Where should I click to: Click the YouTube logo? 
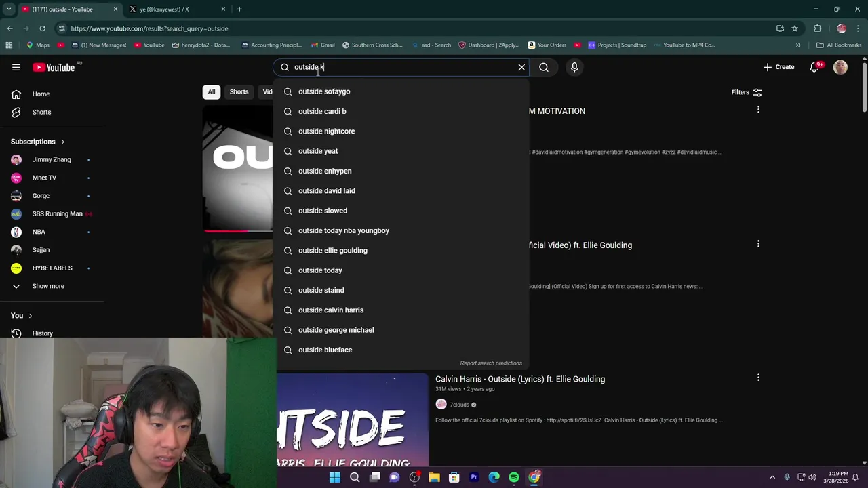(54, 67)
